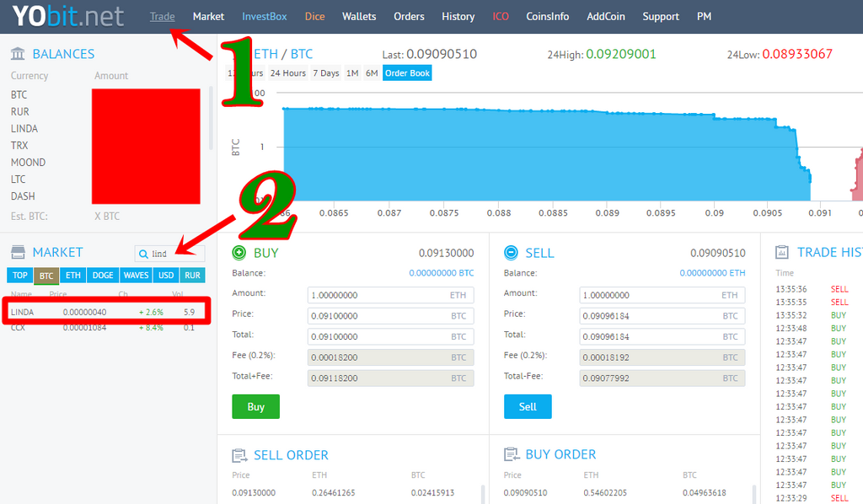Click the blue minus Sell icon
The width and height of the screenshot is (863, 504).
(x=511, y=253)
